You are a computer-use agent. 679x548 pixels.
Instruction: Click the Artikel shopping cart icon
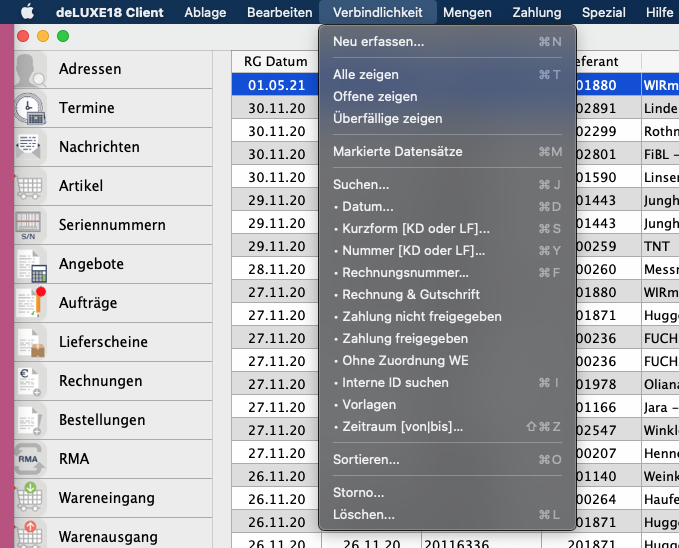[30, 186]
